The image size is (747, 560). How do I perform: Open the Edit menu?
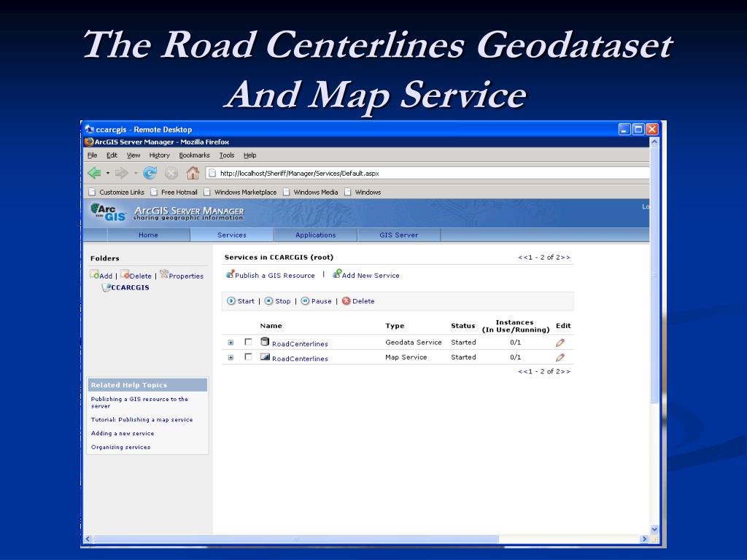click(112, 155)
